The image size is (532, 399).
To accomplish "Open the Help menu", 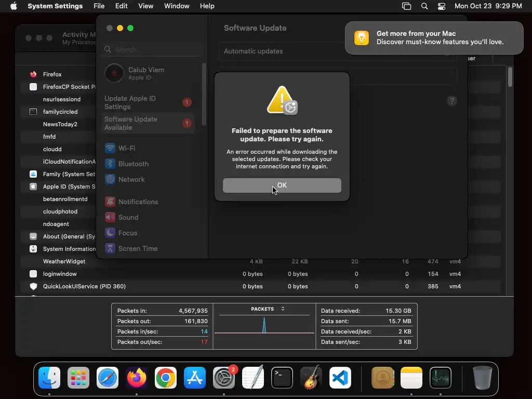I will pyautogui.click(x=207, y=6).
